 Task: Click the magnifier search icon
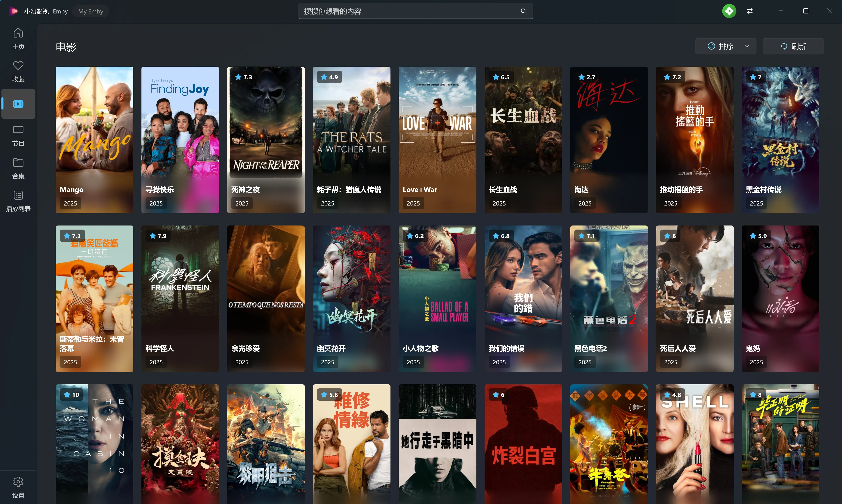[524, 11]
